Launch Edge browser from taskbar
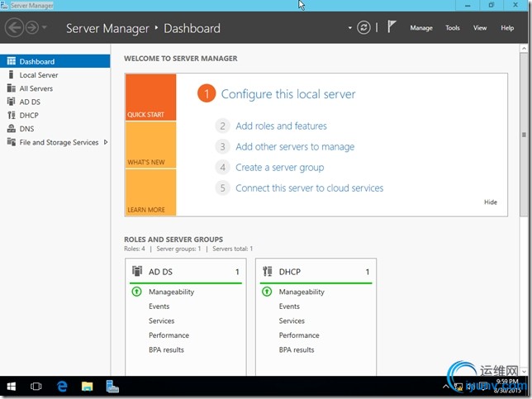 62,387
